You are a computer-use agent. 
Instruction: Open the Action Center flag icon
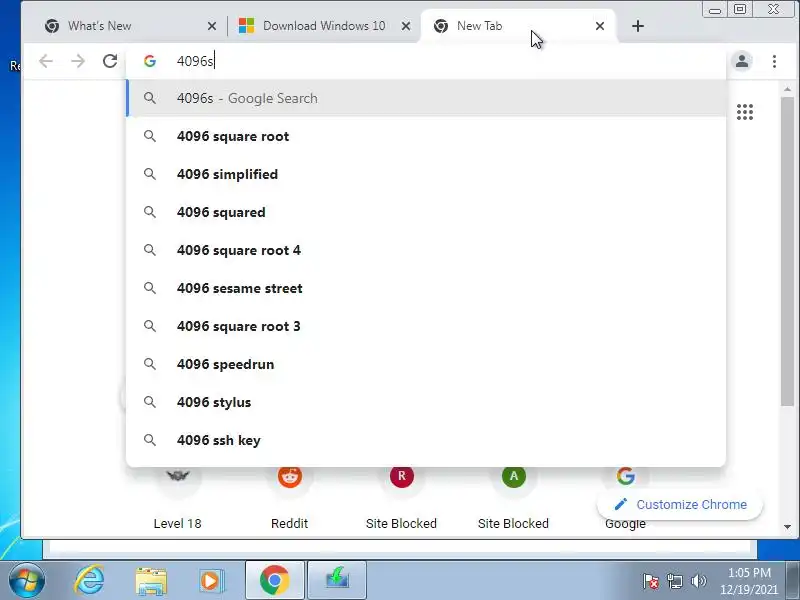coord(651,581)
